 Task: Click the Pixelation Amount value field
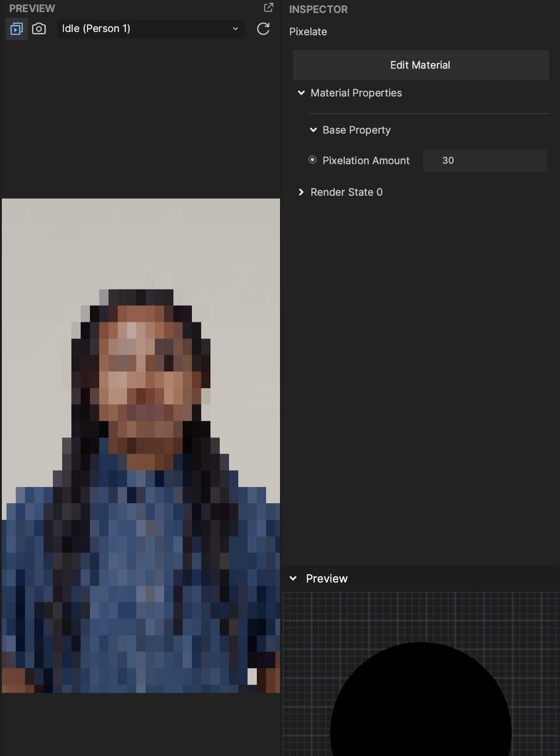(x=485, y=161)
